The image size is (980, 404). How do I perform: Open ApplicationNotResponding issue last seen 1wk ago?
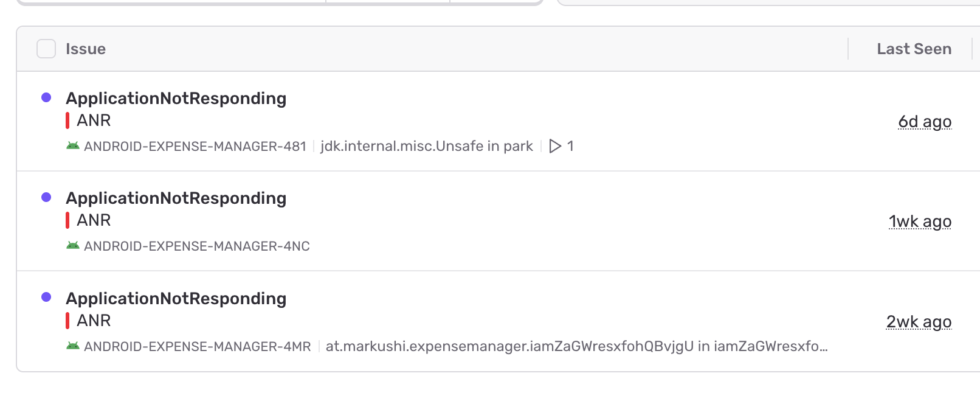(x=176, y=198)
